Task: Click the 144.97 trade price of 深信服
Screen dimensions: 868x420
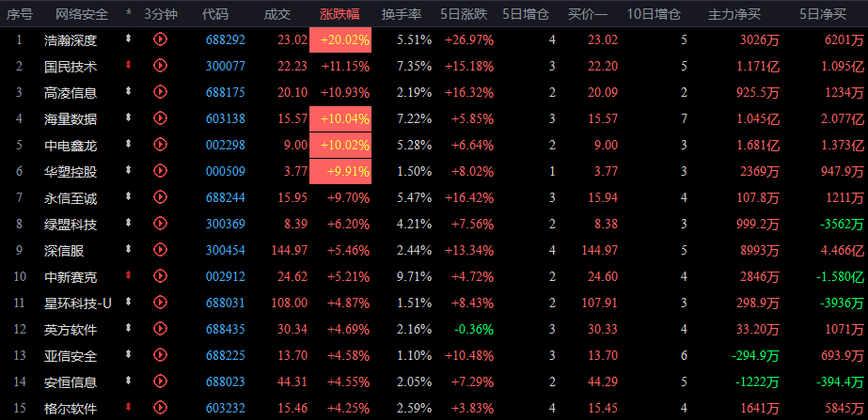Action: tap(290, 250)
